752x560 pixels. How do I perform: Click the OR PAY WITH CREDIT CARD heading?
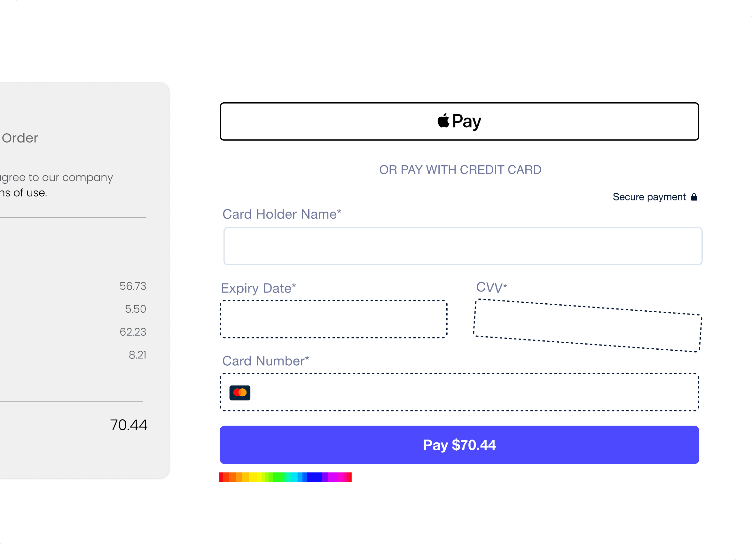pyautogui.click(x=460, y=169)
